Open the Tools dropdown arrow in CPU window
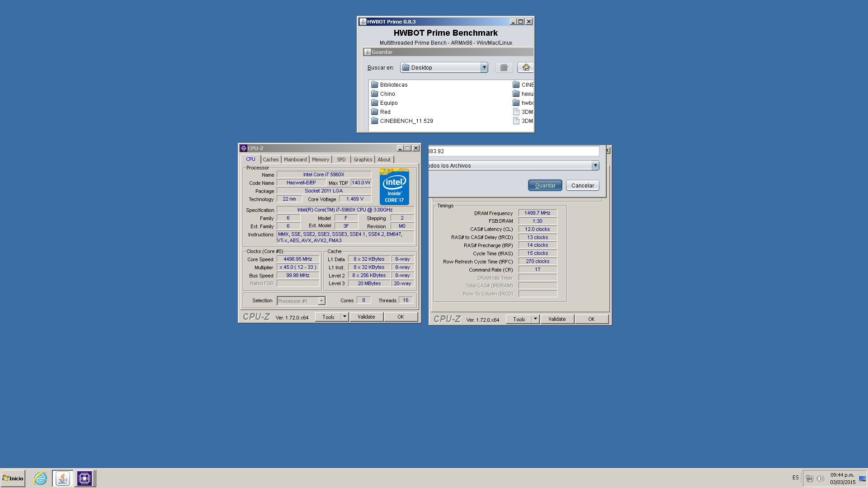The image size is (868, 488). pos(344,317)
